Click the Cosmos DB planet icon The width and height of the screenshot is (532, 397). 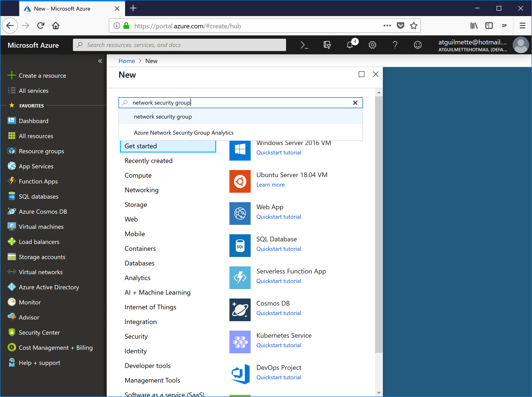(x=240, y=310)
